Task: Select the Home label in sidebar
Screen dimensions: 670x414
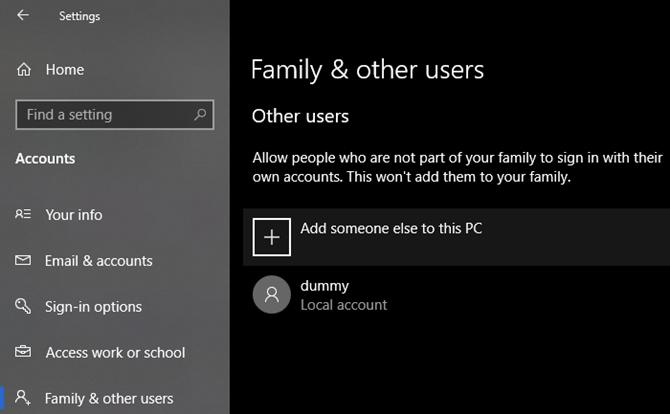Action: click(65, 70)
